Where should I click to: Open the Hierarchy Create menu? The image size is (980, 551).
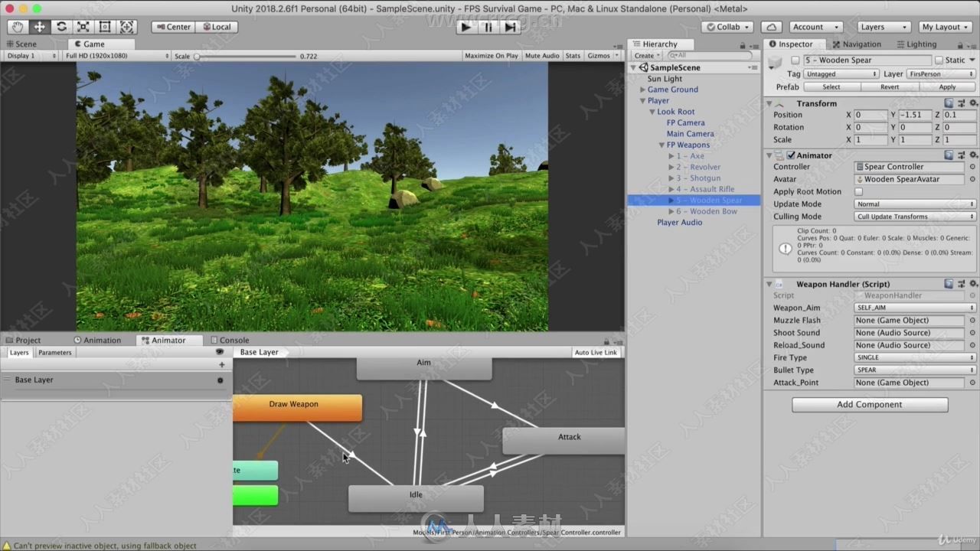pyautogui.click(x=646, y=56)
